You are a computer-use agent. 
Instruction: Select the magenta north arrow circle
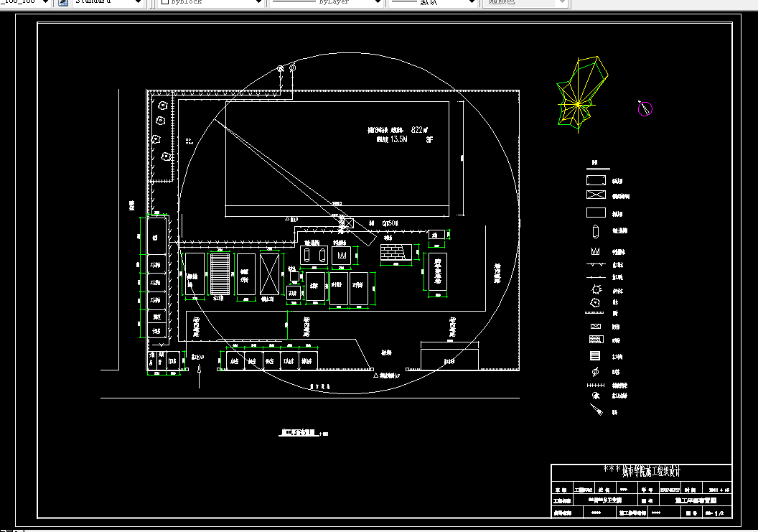645,108
